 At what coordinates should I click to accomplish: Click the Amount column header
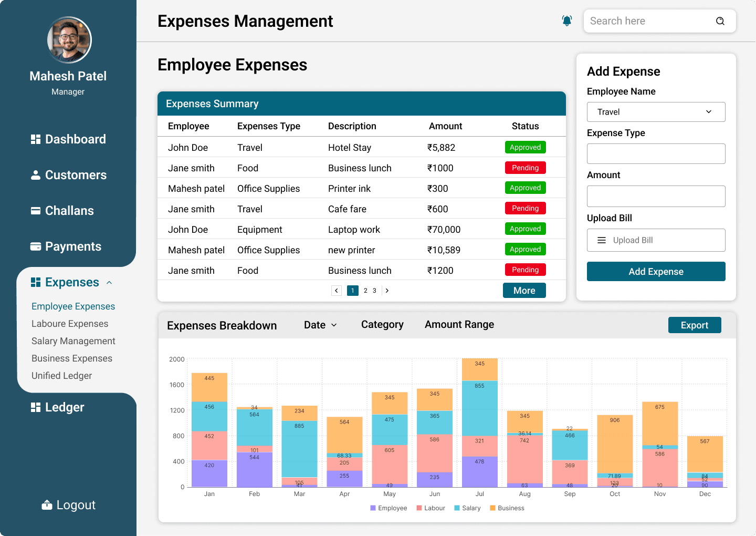point(445,126)
